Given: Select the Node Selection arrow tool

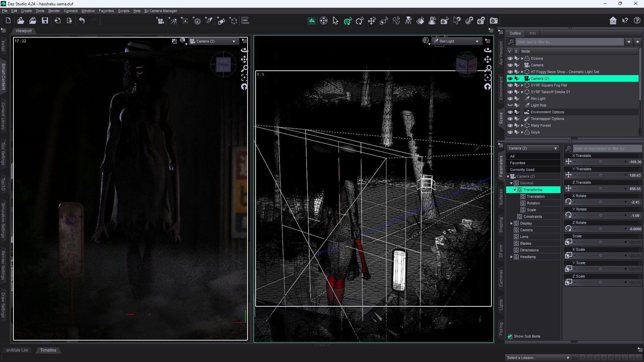Looking at the screenshot, I should pos(335,21).
